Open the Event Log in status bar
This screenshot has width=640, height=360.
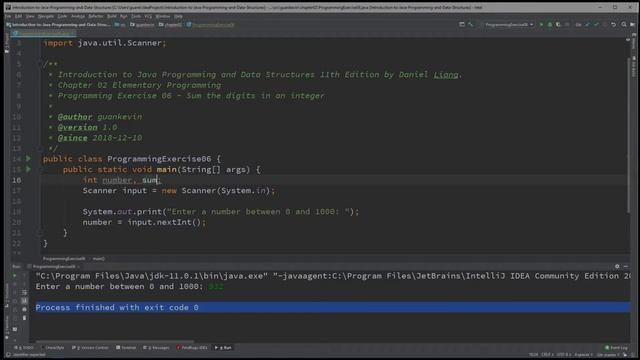(x=617, y=348)
